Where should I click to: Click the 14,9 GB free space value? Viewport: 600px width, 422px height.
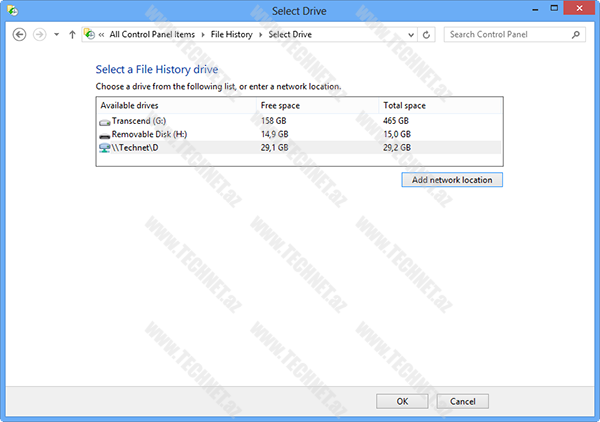[274, 134]
